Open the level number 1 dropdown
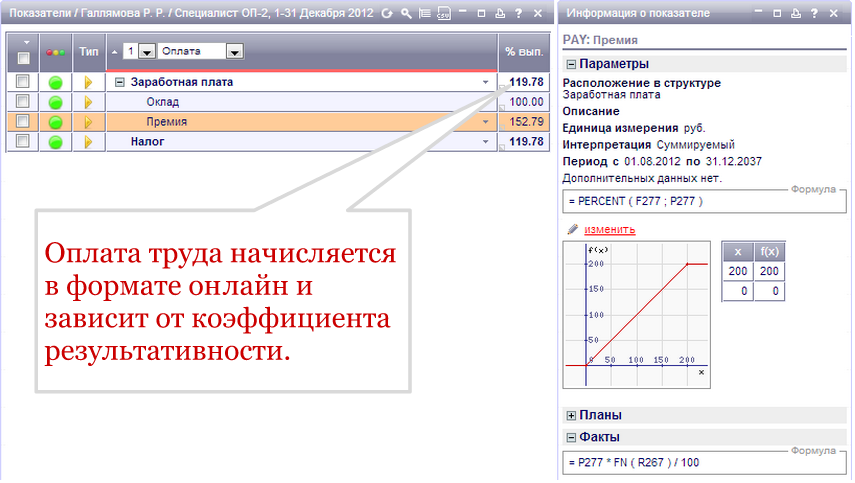Image resolution: width=855 pixels, height=483 pixels. [x=147, y=52]
